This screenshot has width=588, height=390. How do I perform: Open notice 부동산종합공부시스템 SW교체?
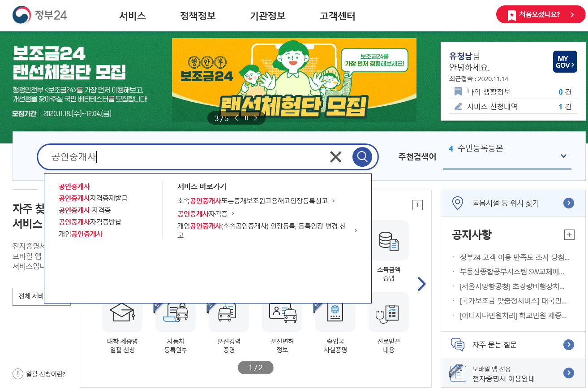[x=512, y=272]
